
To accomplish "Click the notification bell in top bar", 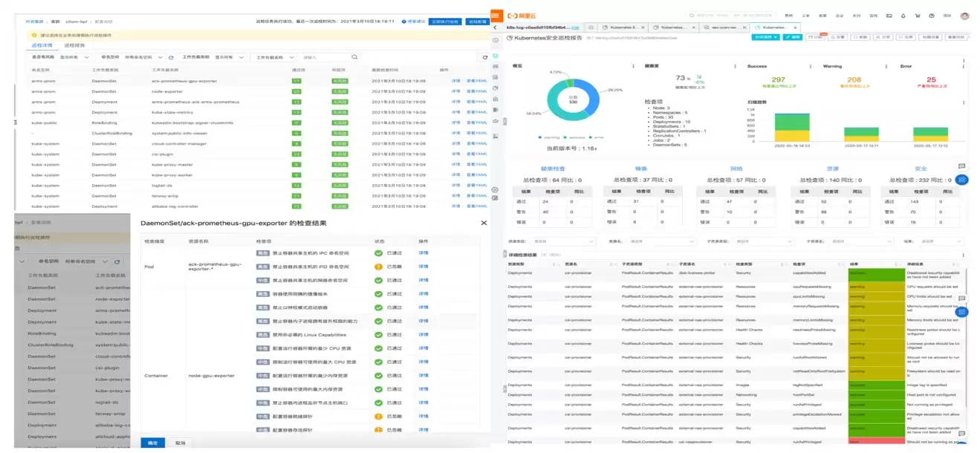I will (x=903, y=15).
